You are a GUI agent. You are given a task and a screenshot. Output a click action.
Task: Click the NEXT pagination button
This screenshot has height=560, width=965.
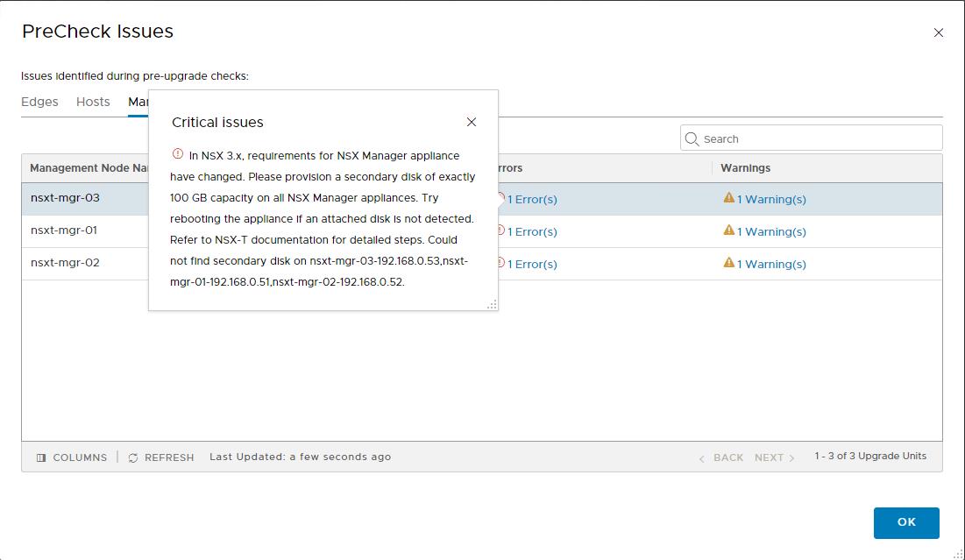pyautogui.click(x=774, y=457)
